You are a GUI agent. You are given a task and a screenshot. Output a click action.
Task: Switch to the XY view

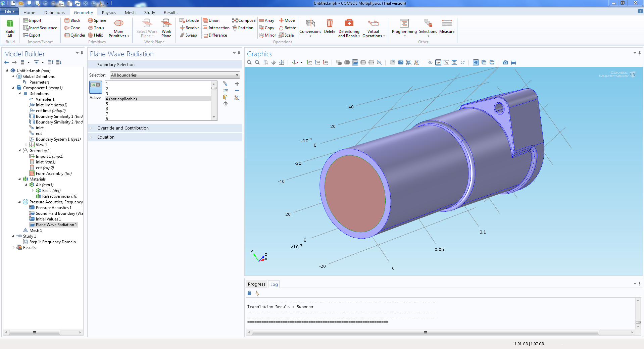309,62
